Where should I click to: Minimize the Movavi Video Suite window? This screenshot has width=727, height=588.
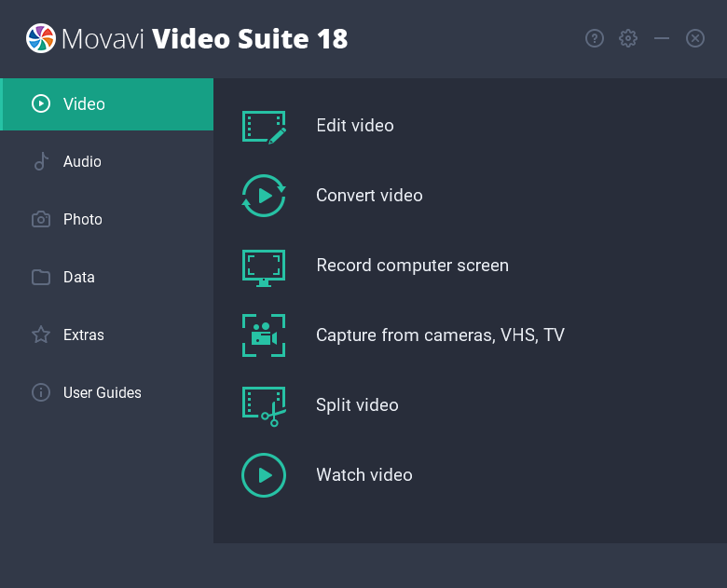tap(662, 38)
